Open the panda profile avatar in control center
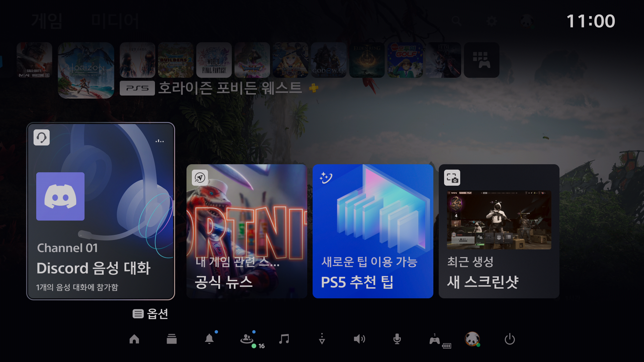The height and width of the screenshot is (362, 644). coord(472,339)
